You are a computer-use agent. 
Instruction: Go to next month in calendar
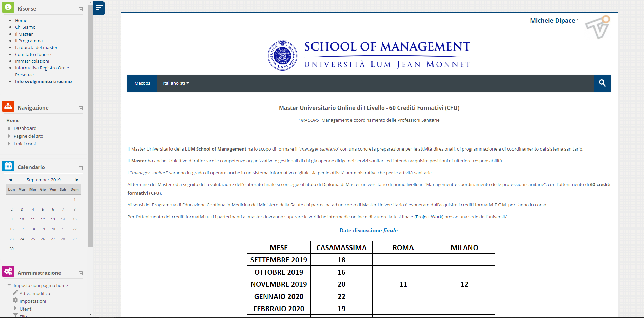click(77, 180)
